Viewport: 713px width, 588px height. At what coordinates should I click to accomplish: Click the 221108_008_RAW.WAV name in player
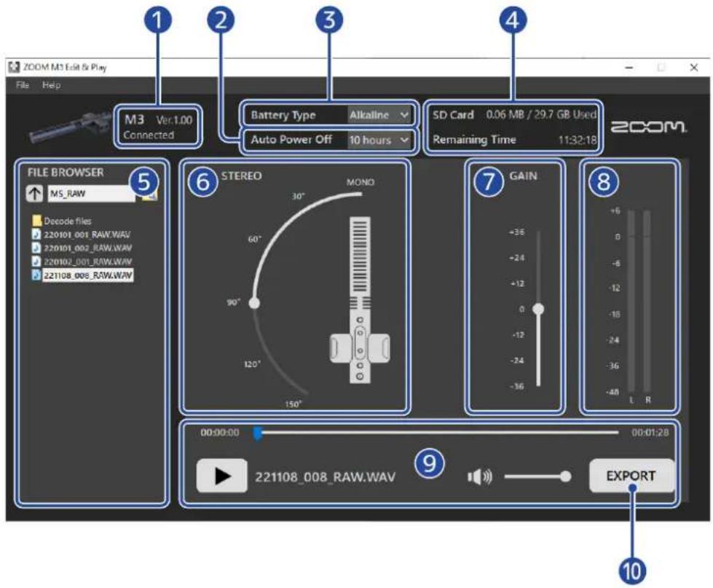[x=325, y=477]
